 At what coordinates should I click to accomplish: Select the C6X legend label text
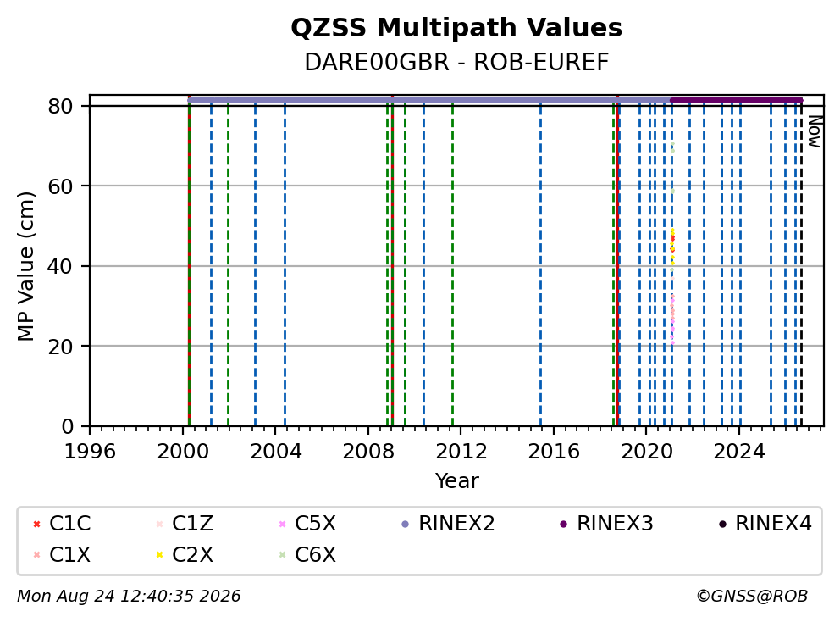(x=315, y=554)
